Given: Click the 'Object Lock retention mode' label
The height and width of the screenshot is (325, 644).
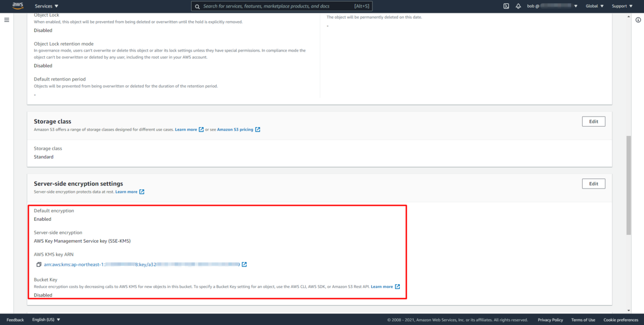Looking at the screenshot, I should (63, 44).
